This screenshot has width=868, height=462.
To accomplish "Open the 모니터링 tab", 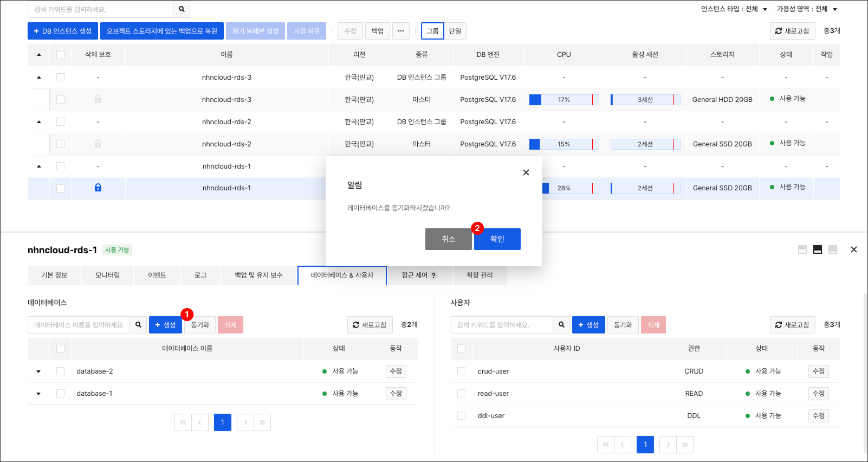I will pos(108,275).
